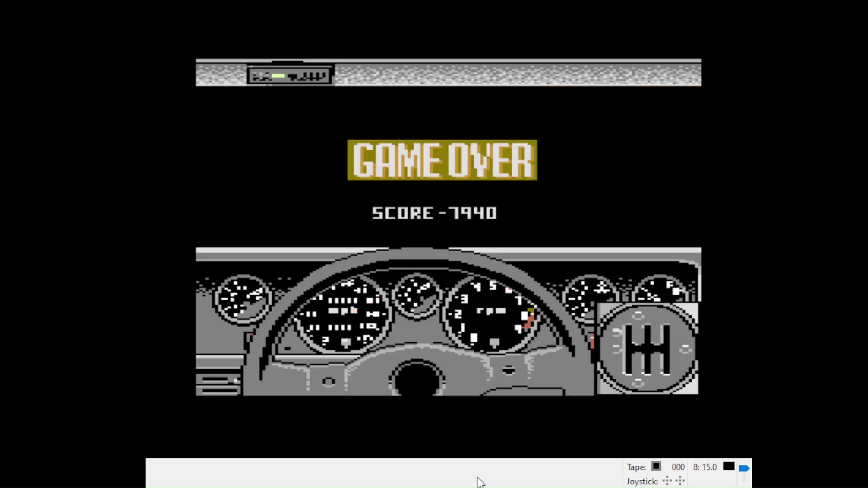The height and width of the screenshot is (488, 868).
Task: Click the gear shifter diagram on the dashboard
Action: (x=647, y=350)
